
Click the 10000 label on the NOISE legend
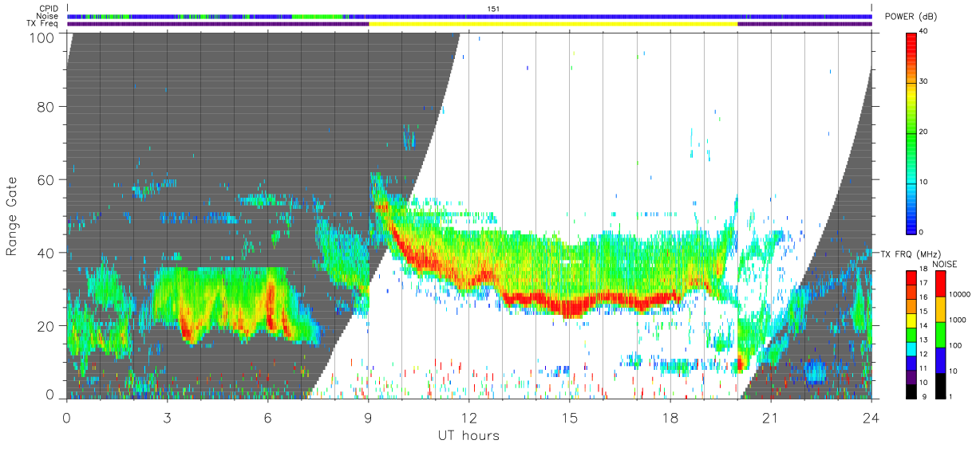958,294
